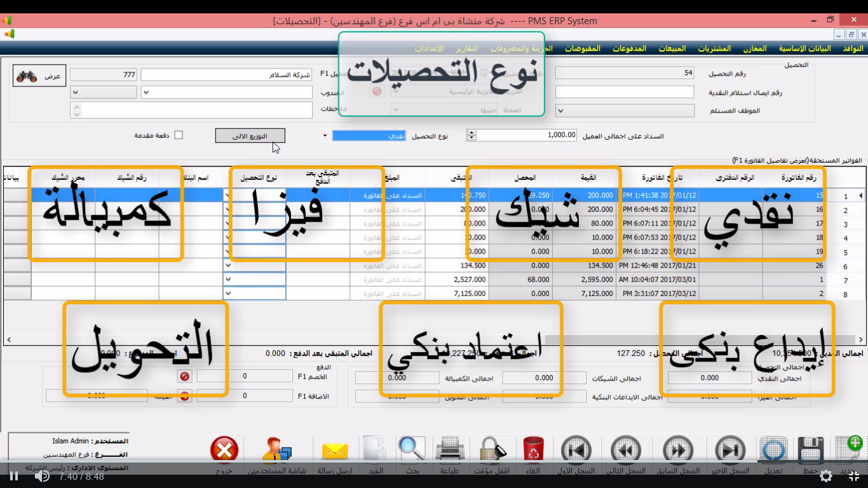Click the التوزيع الالى button
The width and height of the screenshot is (868, 488).
click(250, 136)
